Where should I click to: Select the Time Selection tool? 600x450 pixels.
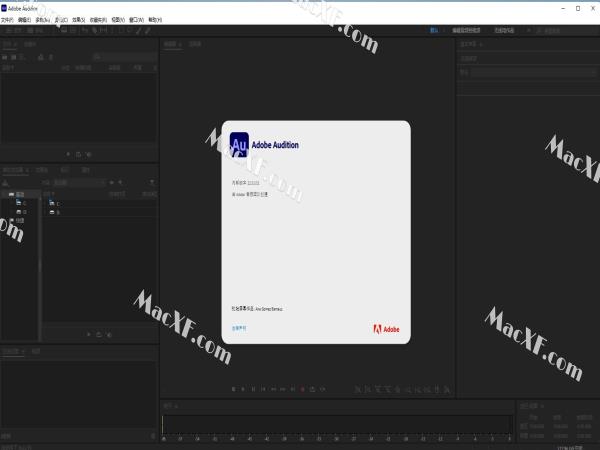click(x=112, y=30)
